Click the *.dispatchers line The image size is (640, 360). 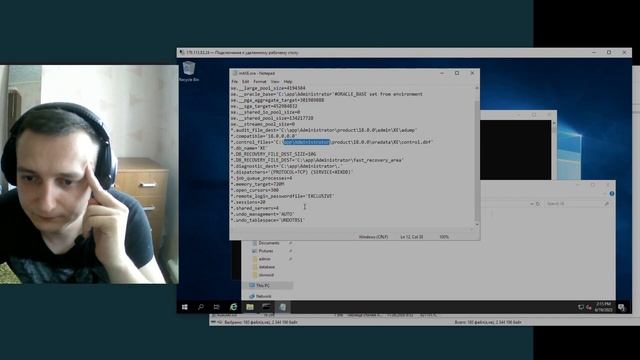291,172
